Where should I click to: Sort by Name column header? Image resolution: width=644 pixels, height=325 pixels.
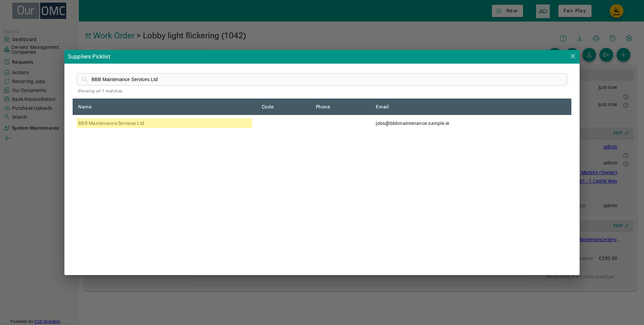85,107
